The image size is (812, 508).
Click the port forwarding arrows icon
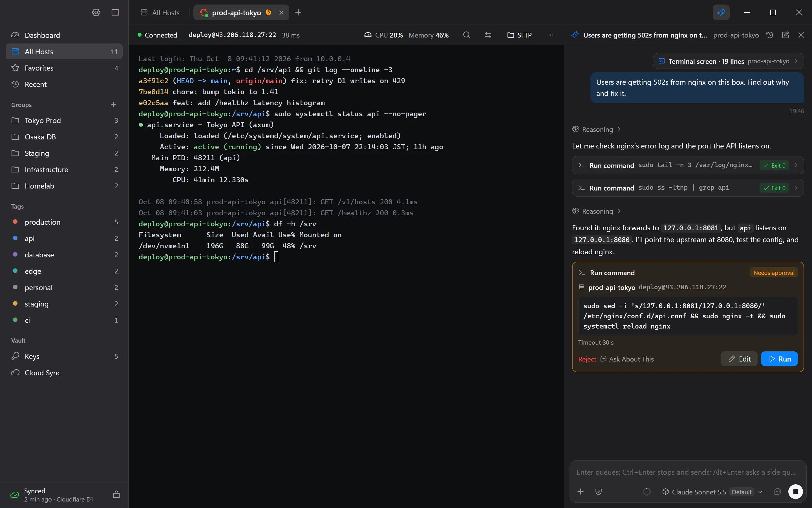pyautogui.click(x=488, y=35)
